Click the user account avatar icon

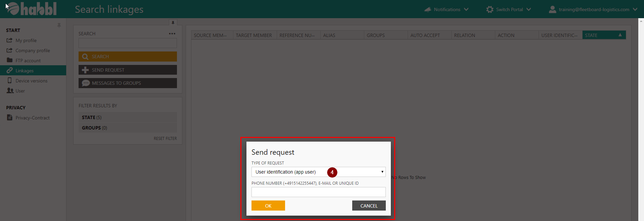point(552,9)
